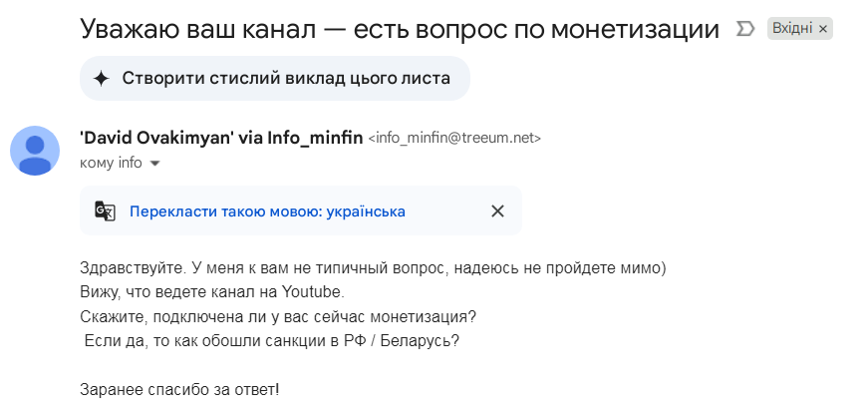Expand recipient details arrow beside кому info
Viewport: 868px width, 420px height.
coord(155,164)
